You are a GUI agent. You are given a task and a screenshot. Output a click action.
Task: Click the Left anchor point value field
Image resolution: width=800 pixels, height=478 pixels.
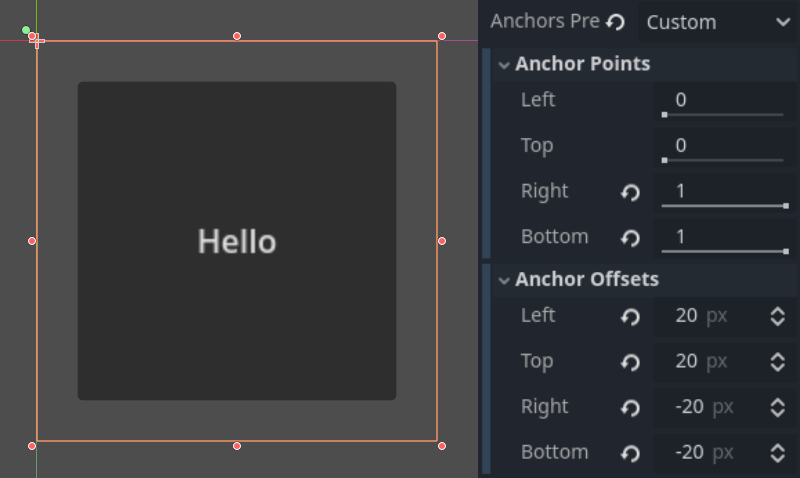pyautogui.click(x=722, y=100)
